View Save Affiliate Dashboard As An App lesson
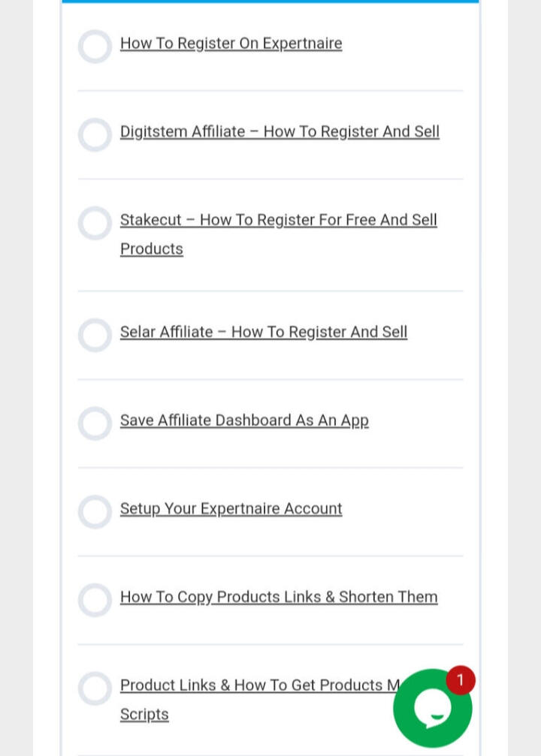 (244, 420)
